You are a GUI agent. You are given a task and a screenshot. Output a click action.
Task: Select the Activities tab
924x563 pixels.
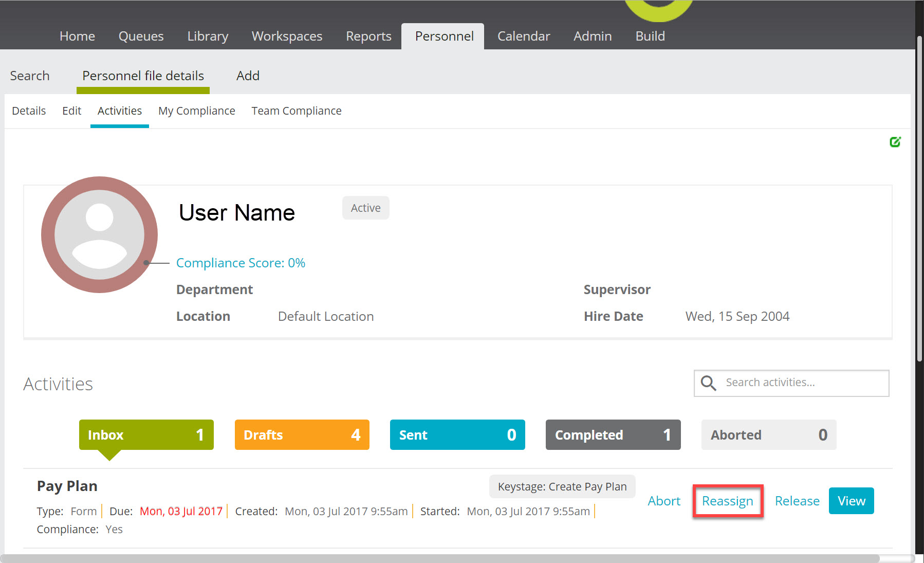[x=120, y=111]
